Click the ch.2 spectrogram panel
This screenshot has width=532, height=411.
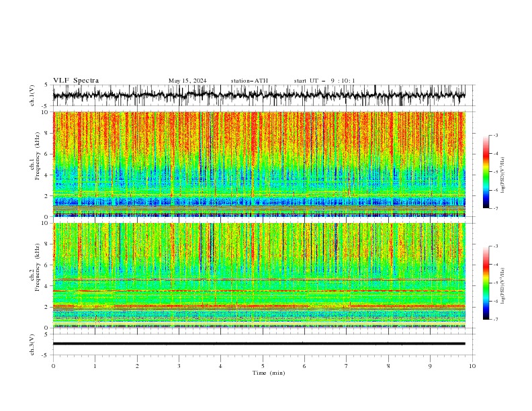259,275
